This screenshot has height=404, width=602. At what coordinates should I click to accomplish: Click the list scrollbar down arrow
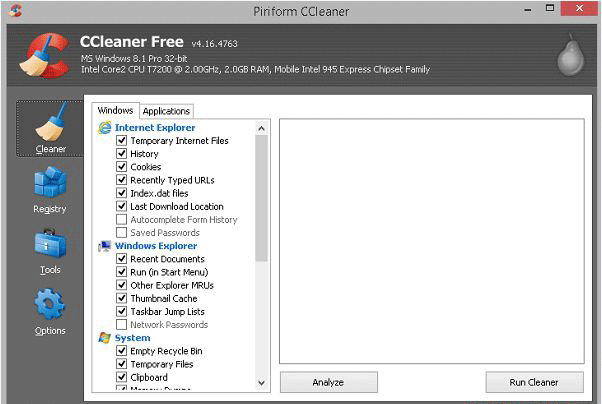click(261, 383)
